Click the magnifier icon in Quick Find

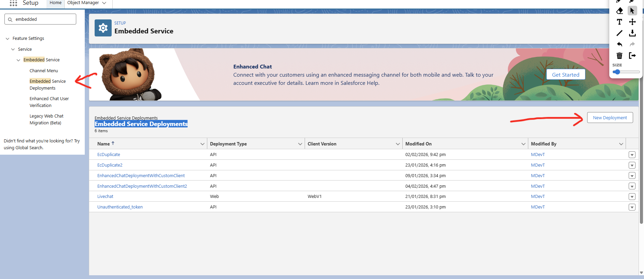(x=10, y=19)
